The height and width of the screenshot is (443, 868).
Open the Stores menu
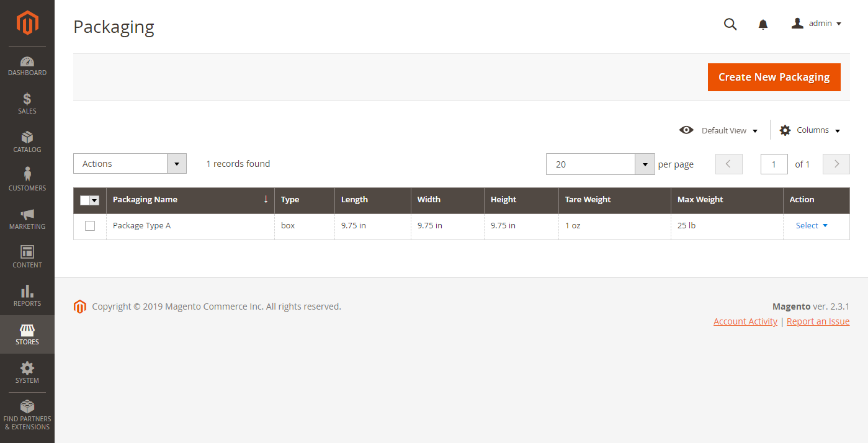pyautogui.click(x=27, y=334)
